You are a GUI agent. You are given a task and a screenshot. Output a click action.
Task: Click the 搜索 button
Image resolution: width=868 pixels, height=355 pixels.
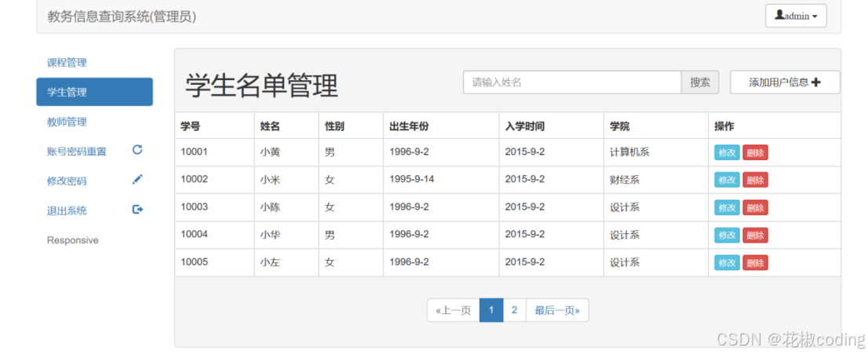tap(700, 82)
